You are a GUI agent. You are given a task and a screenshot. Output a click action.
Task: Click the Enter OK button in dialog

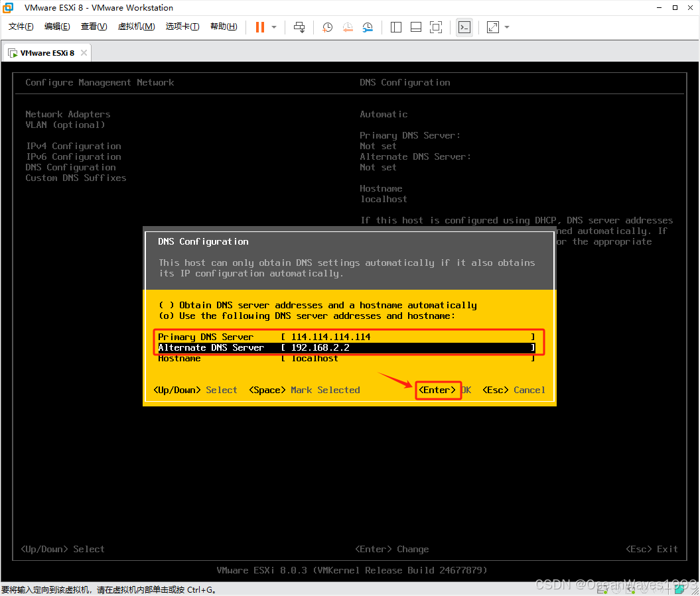445,390
